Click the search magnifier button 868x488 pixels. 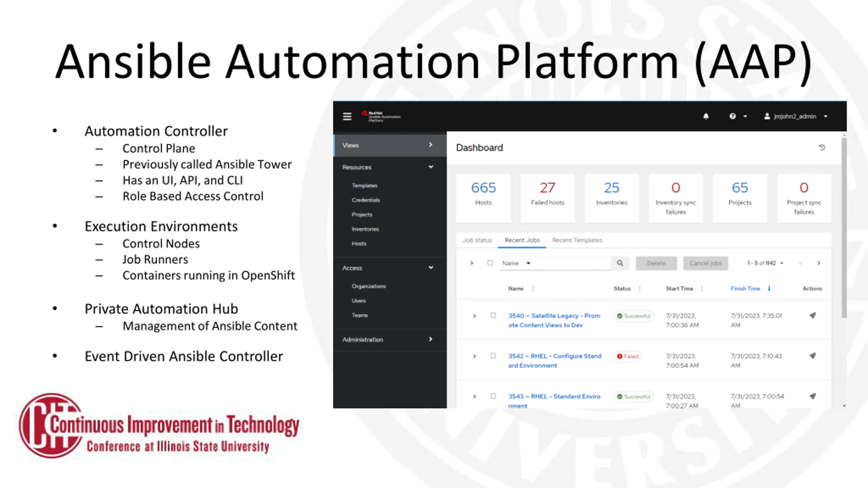pos(620,263)
